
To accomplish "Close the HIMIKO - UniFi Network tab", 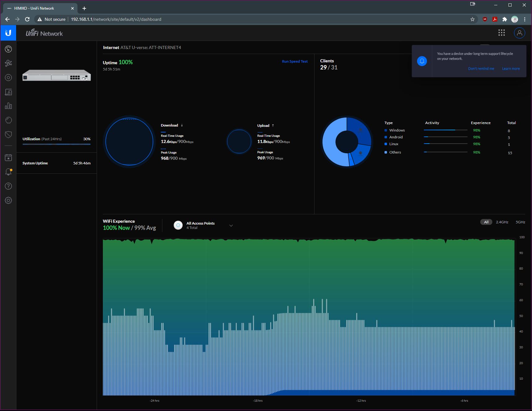I will 73,8.
